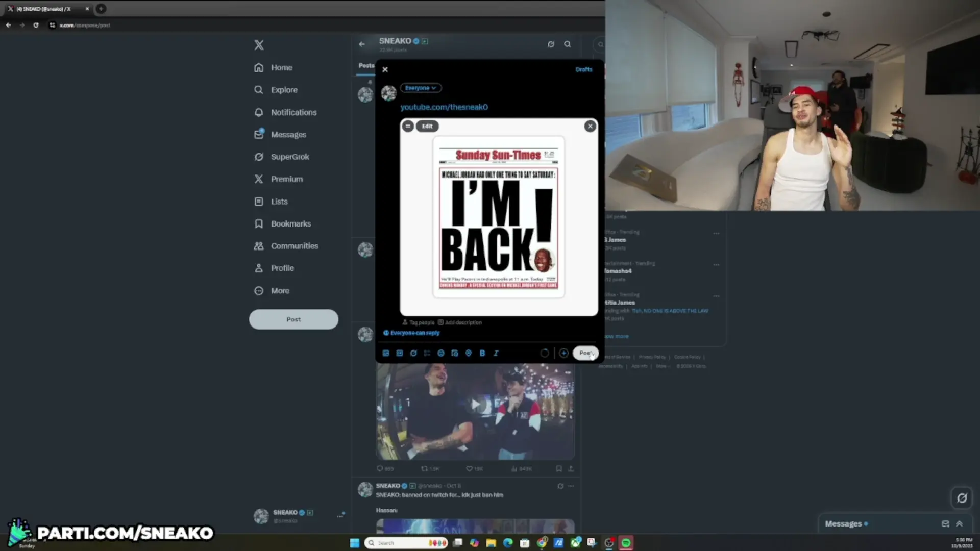The image size is (980, 551).
Task: Open the Drafts tab
Action: click(x=584, y=69)
